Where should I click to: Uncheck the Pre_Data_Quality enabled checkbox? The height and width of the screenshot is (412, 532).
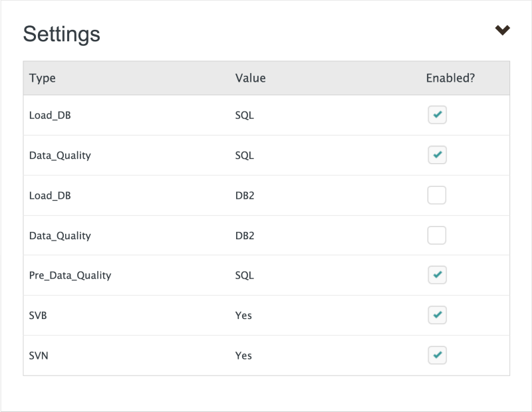[x=437, y=275]
